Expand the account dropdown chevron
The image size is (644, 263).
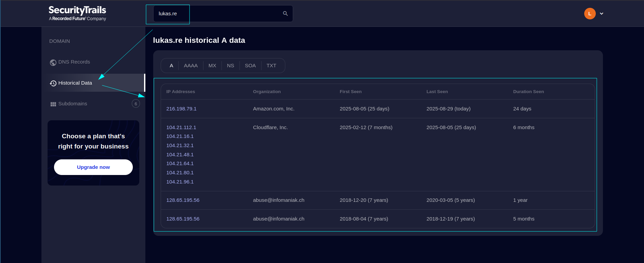click(602, 14)
